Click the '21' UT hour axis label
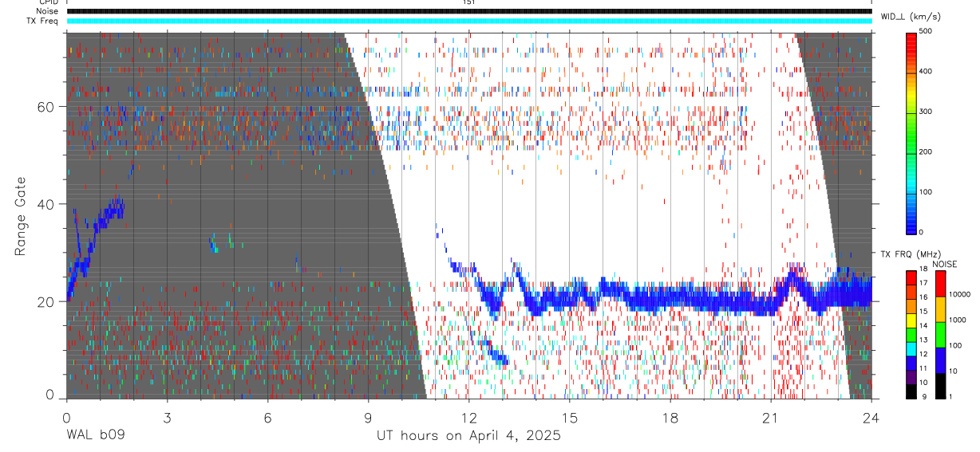Viewport: 980px width, 452px height. point(771,418)
